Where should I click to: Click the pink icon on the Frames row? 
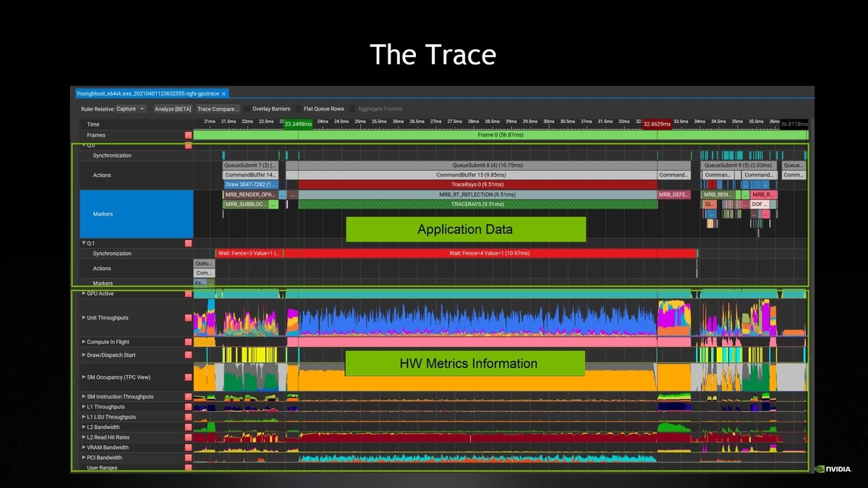pos(189,135)
